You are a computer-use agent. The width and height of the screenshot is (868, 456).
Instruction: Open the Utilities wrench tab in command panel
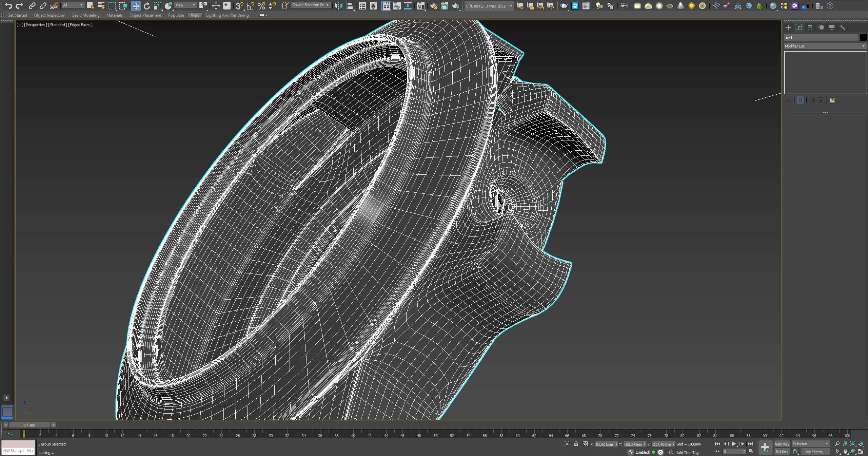pos(843,27)
